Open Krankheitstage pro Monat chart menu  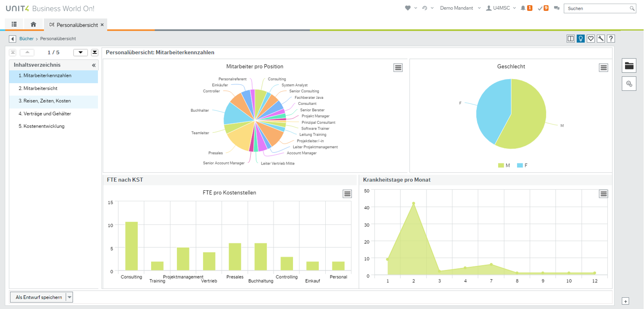click(604, 194)
